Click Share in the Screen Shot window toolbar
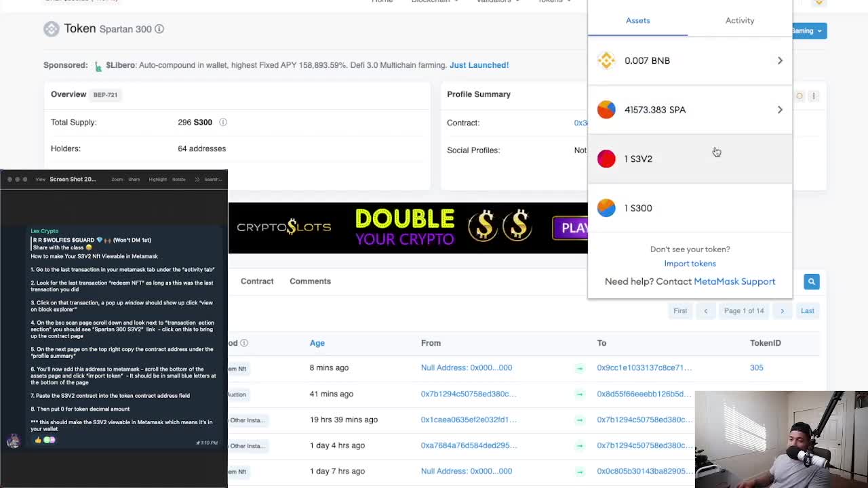The width and height of the screenshot is (868, 488). pos(134,180)
